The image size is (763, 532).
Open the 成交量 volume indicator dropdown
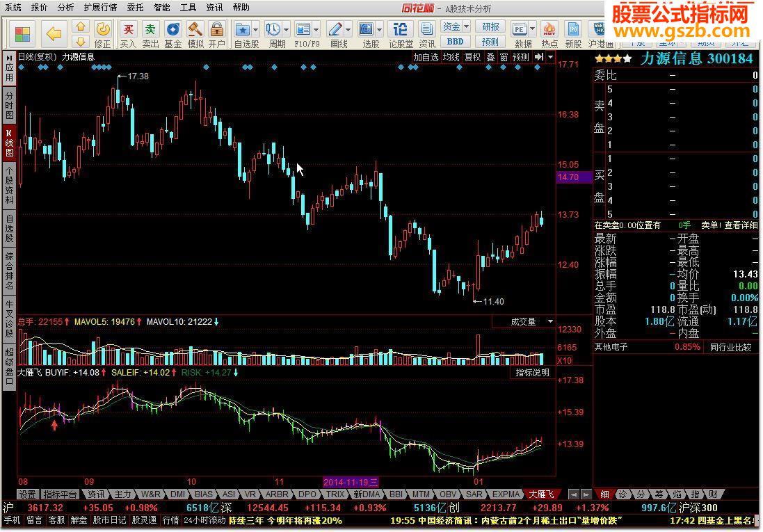pyautogui.click(x=550, y=321)
